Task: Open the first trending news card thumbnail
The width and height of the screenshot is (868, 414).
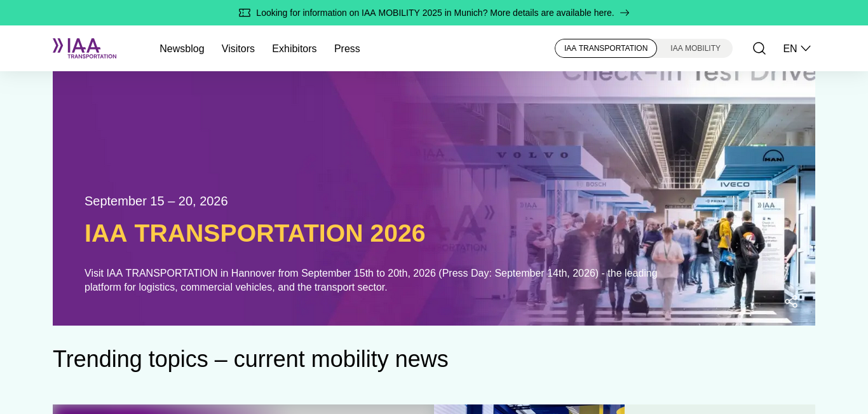Action: pos(243,409)
